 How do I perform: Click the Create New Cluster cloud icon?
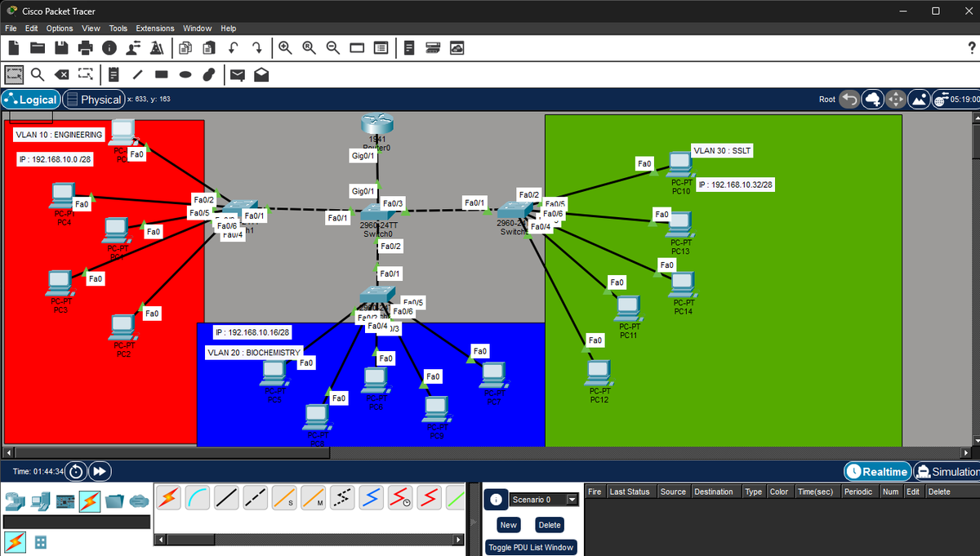coord(873,100)
